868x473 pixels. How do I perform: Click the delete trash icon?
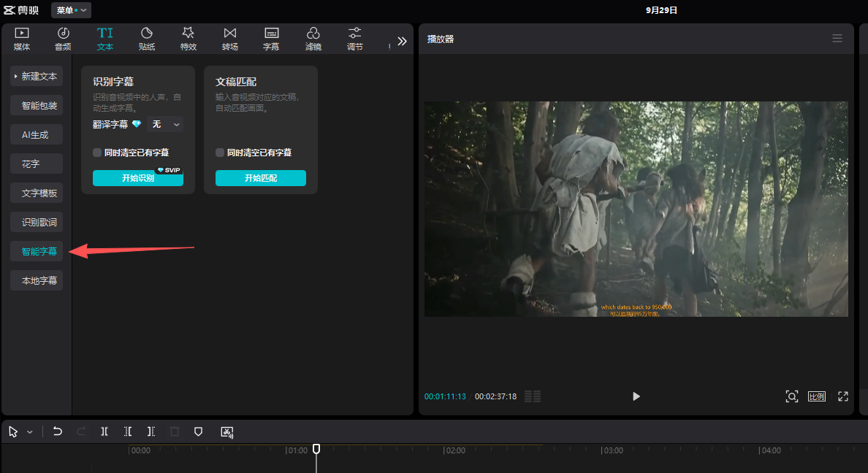[x=175, y=431]
